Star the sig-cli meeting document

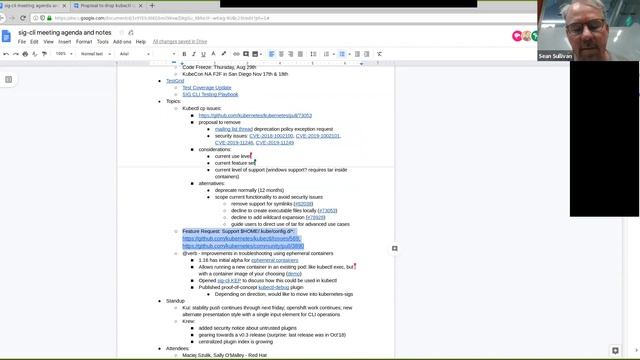[122, 33]
